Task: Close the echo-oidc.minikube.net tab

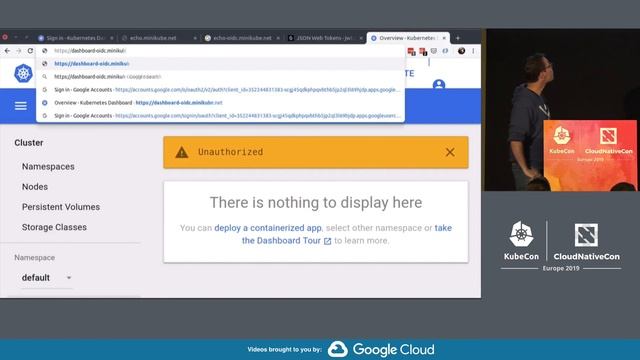Action: (x=278, y=38)
